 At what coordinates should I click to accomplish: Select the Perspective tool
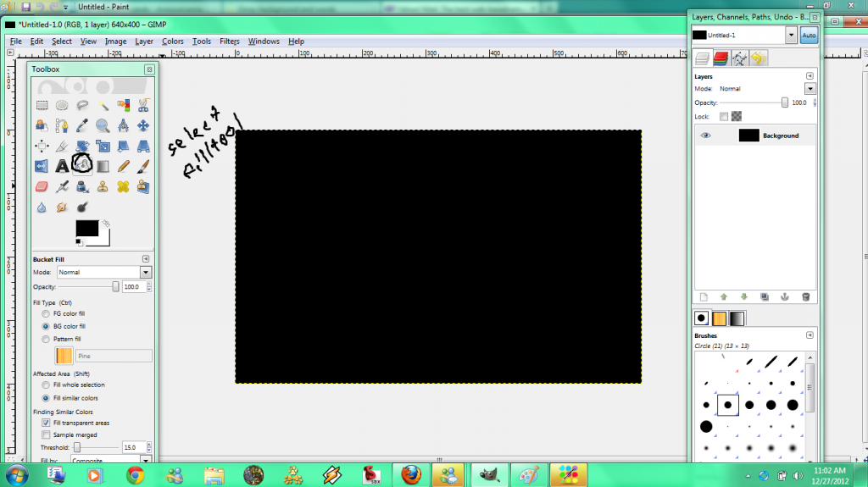[143, 146]
